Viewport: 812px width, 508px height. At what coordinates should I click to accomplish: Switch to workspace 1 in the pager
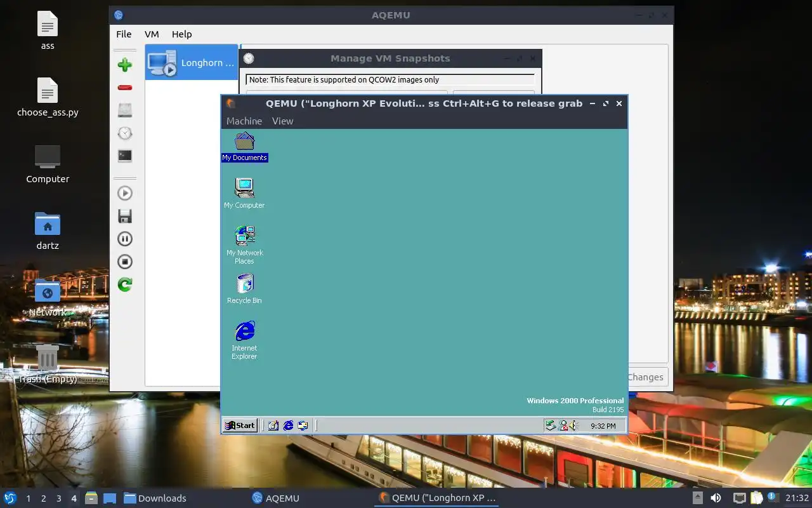pos(28,498)
